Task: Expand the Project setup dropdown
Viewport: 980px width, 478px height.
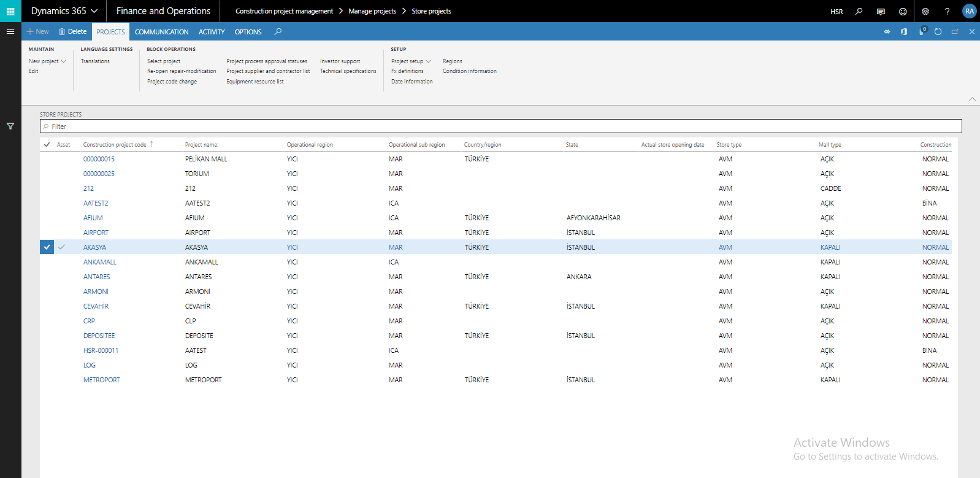Action: [x=411, y=61]
